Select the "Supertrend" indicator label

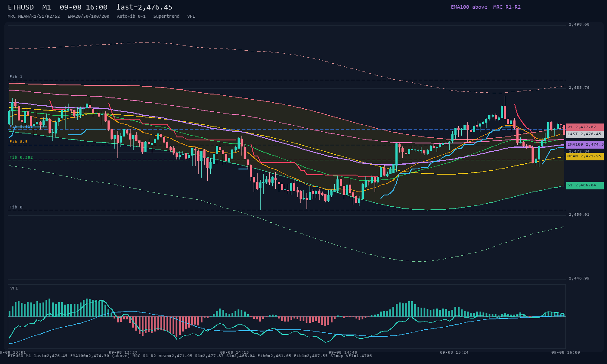(166, 16)
